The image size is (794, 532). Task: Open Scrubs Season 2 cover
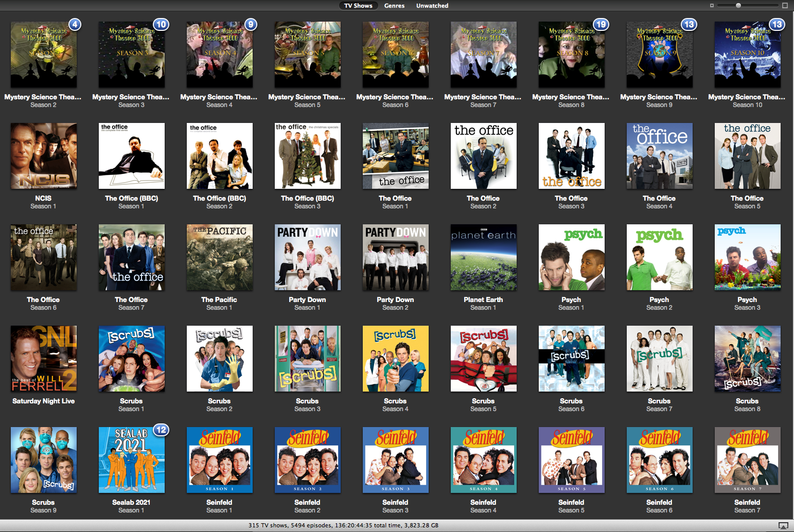[220, 359]
